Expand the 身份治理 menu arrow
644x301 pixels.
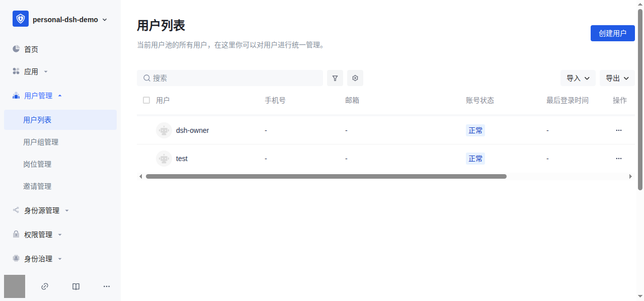click(60, 259)
